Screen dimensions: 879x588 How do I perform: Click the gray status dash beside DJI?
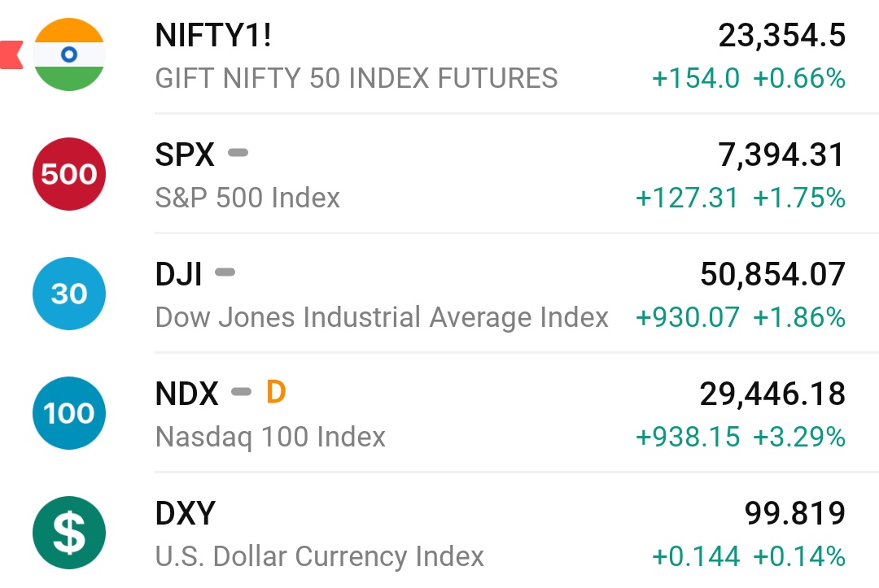(225, 272)
